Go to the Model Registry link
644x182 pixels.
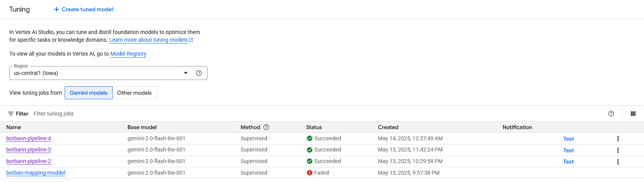click(x=128, y=54)
